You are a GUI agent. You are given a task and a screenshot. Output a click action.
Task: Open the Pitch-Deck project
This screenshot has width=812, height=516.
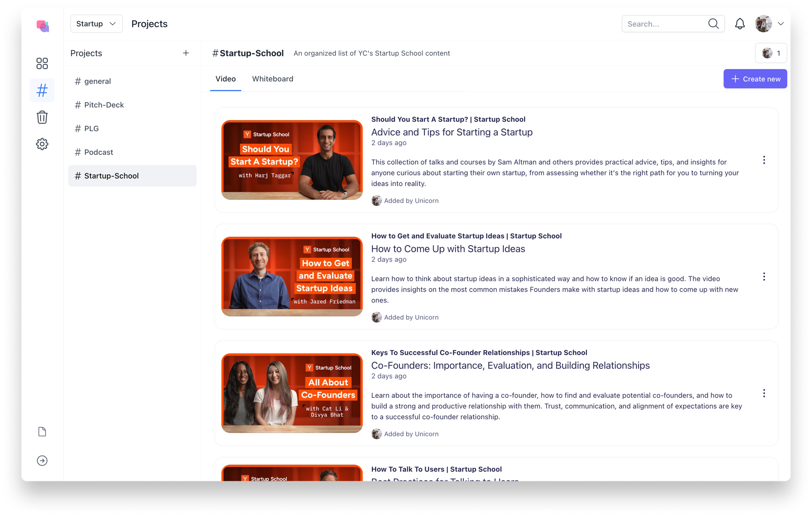pyautogui.click(x=132, y=105)
